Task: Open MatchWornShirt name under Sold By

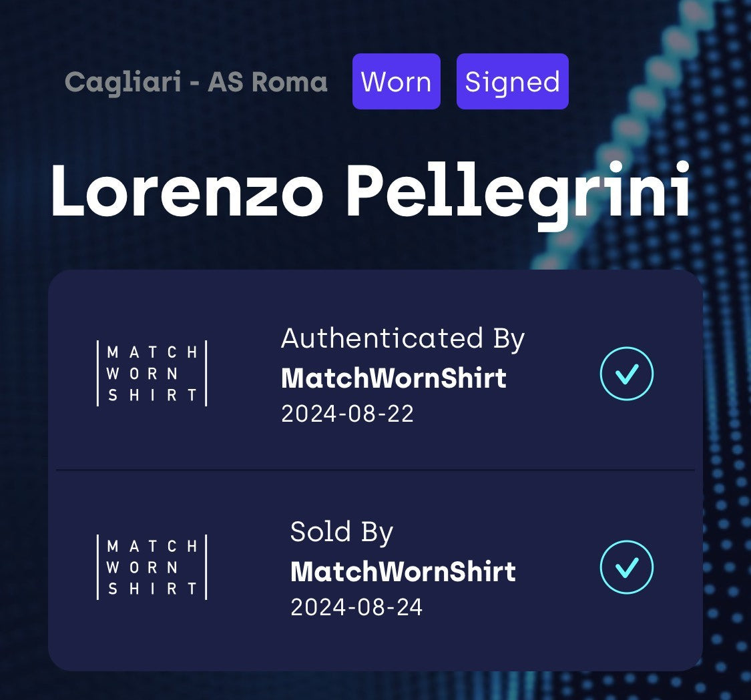Action: [403, 572]
